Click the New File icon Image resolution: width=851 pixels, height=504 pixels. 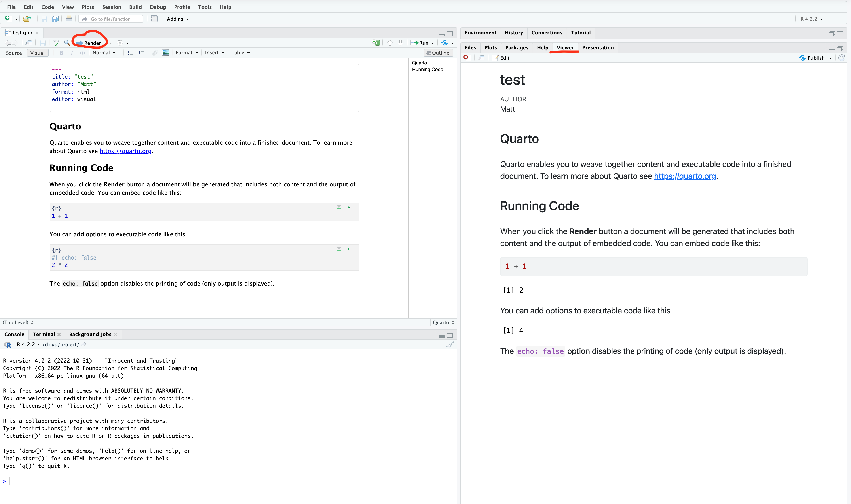click(x=7, y=19)
